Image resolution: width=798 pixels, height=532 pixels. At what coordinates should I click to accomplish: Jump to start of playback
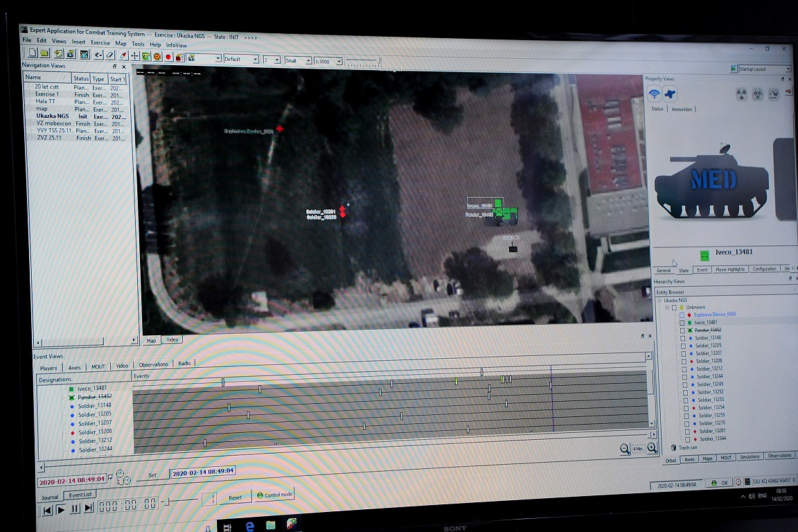47,510
